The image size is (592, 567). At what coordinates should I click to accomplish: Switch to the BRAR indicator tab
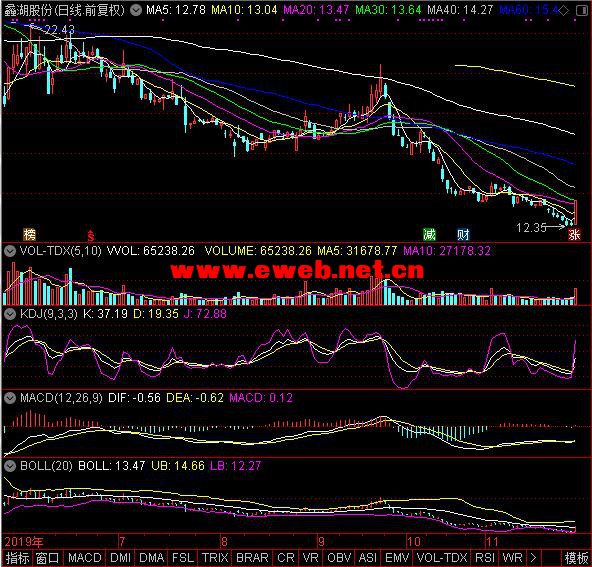tap(252, 558)
